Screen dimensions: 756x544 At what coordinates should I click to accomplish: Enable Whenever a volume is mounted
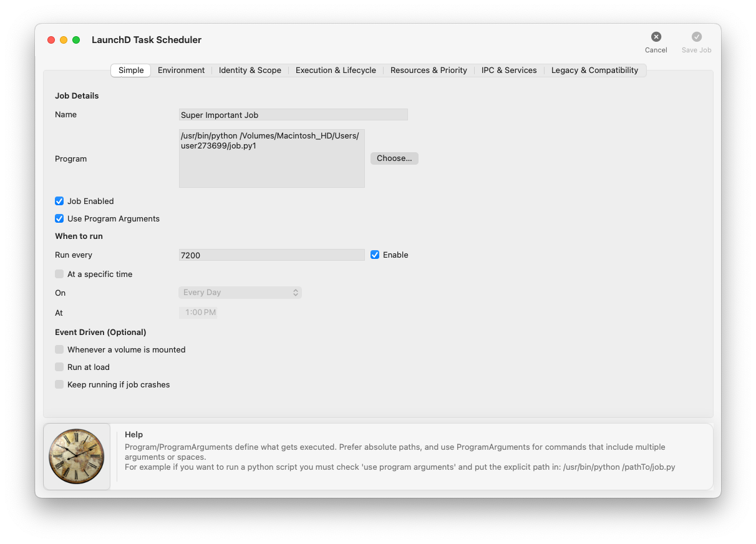pos(59,349)
